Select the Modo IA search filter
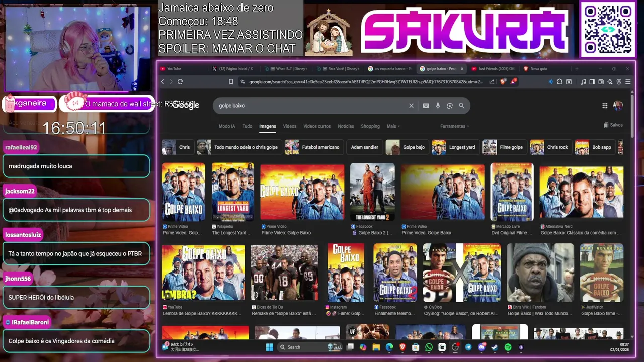644x362 pixels. tap(227, 126)
